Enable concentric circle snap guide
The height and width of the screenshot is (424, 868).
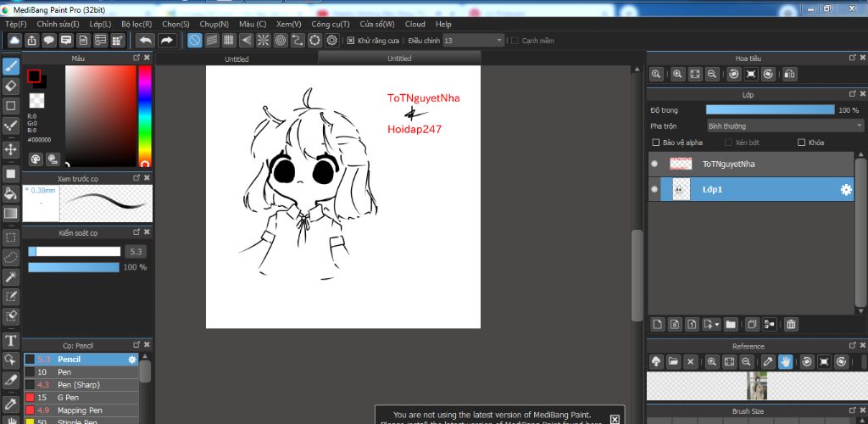(281, 41)
